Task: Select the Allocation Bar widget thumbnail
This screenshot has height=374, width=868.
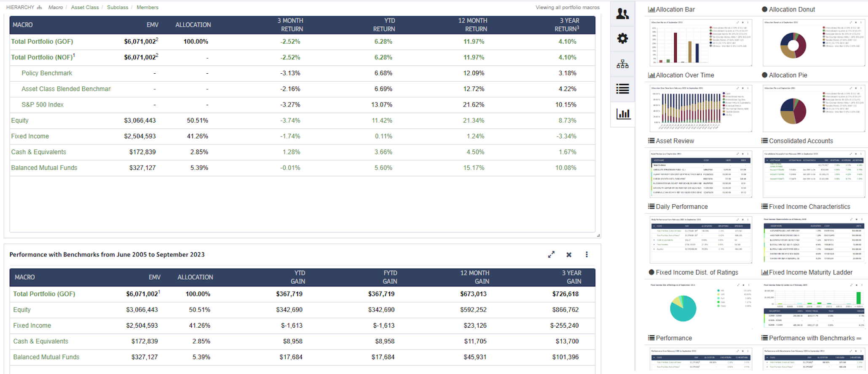Action: point(700,43)
